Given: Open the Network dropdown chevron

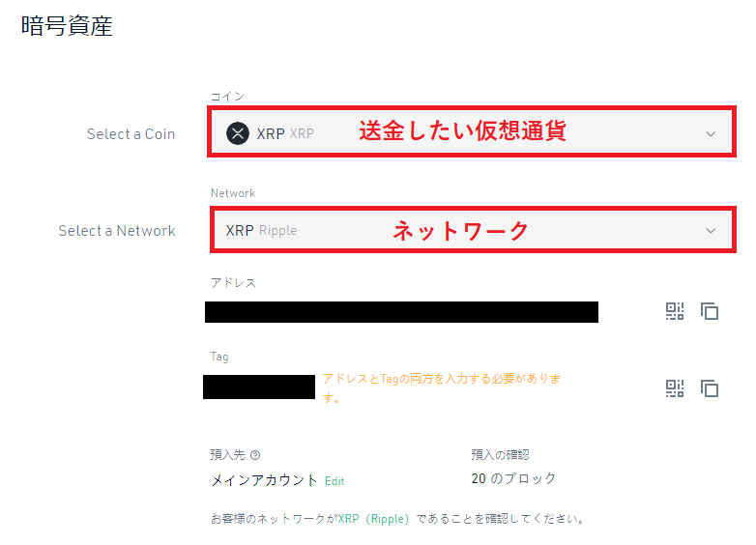Looking at the screenshot, I should 711,231.
